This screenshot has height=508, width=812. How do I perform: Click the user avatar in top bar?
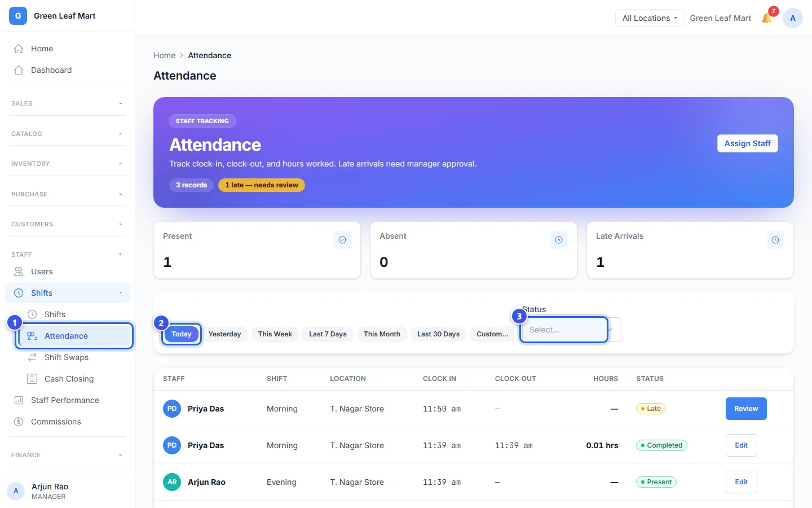coord(793,18)
